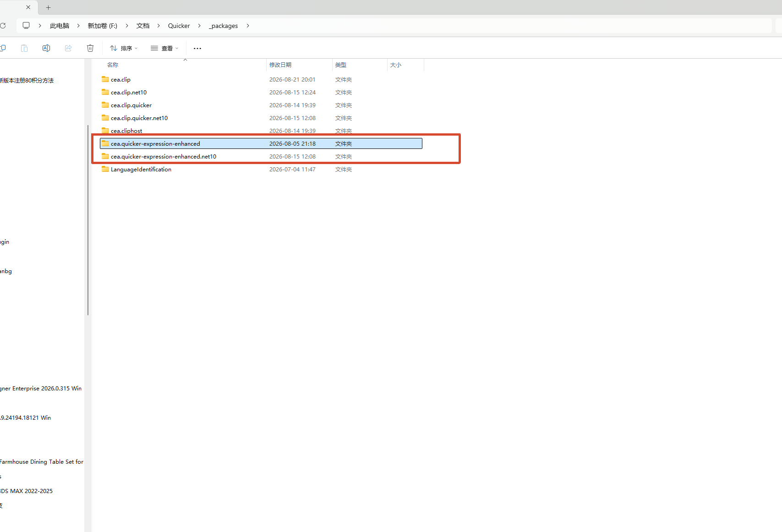Viewport: 782px width, 532px height.
Task: Select the cea.cliphost folder name
Action: [x=126, y=131]
